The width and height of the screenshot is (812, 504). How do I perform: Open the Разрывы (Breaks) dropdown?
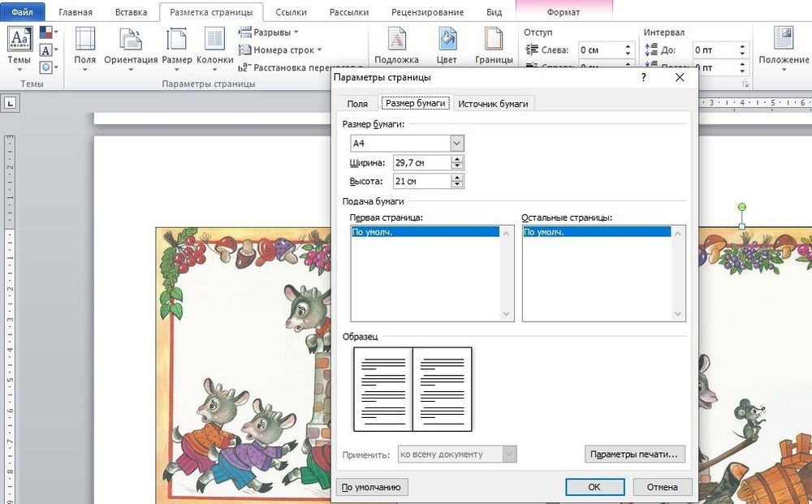point(269,32)
